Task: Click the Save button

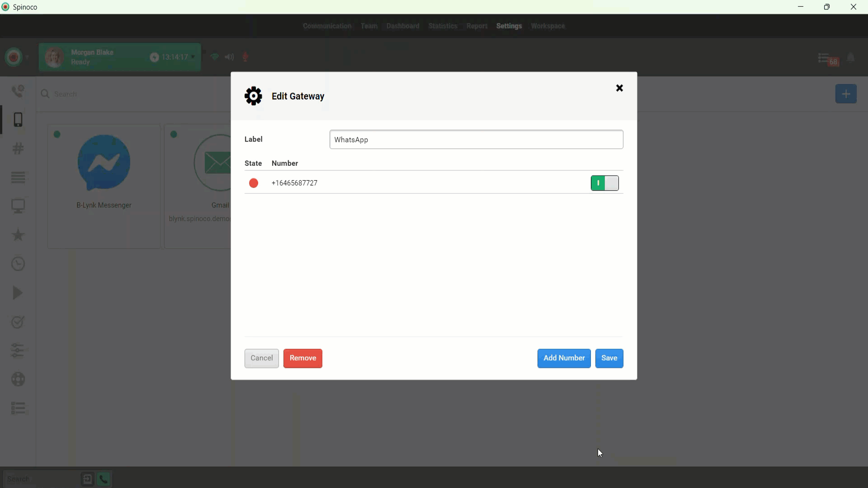Action: [609, 358]
